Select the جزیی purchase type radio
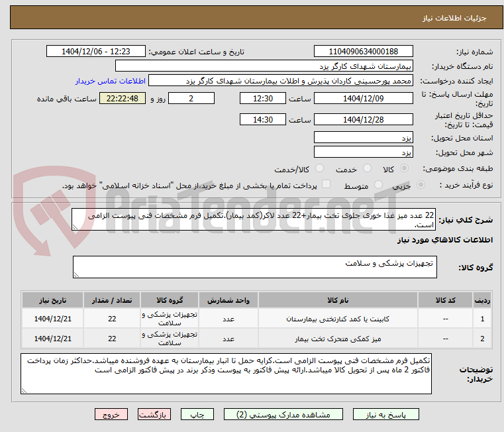The image size is (504, 432). pos(421,185)
